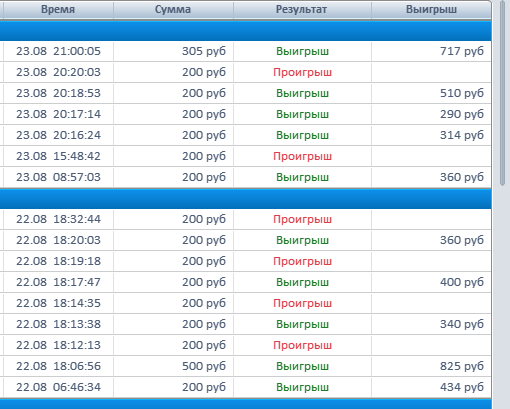The width and height of the screenshot is (510, 409).
Task: Select the time cell 23.08 20:20:03
Action: [58, 72]
